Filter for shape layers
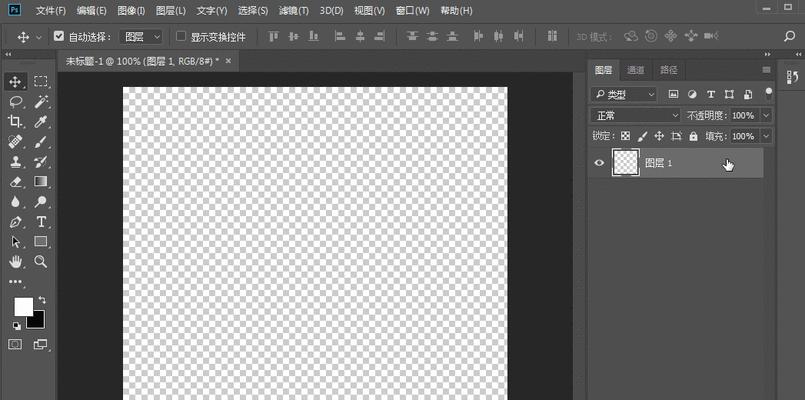 click(729, 94)
